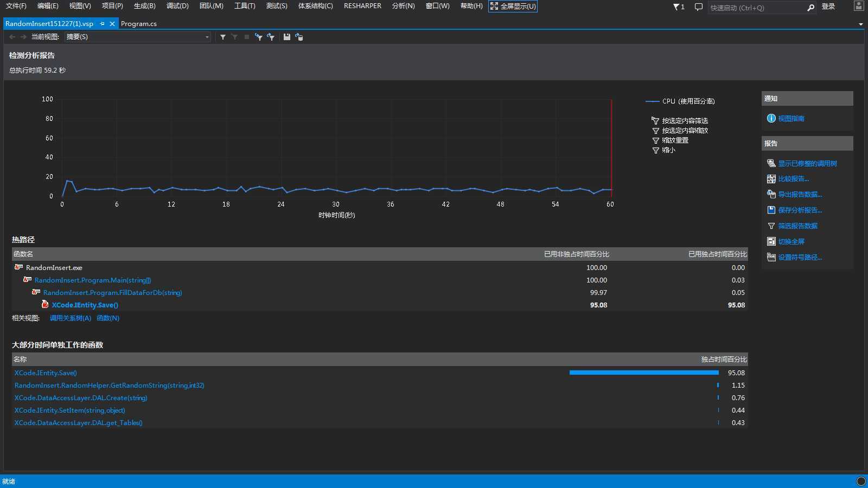
Task: Switch to the Program.cs tab
Action: coord(139,24)
